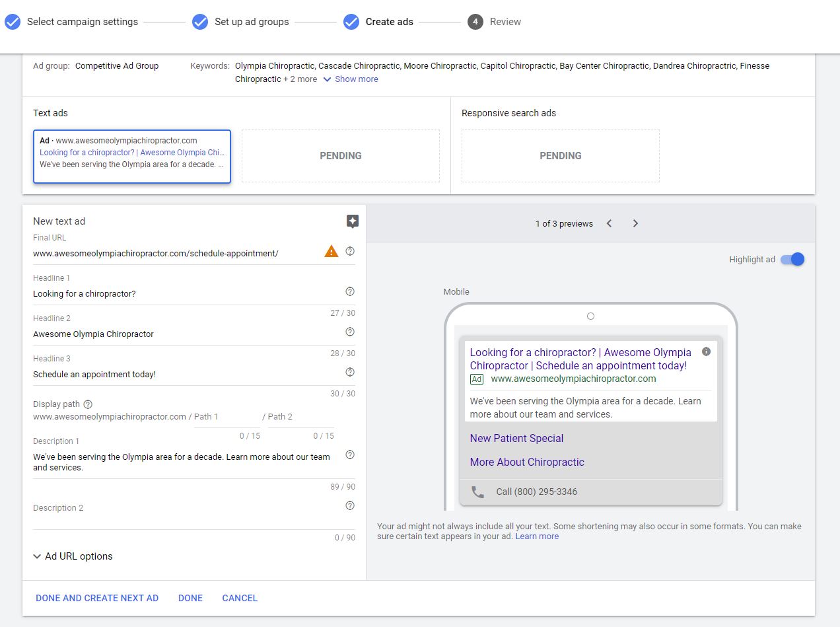Image resolution: width=840 pixels, height=627 pixels.
Task: Expand Ad URL options
Action: (73, 556)
